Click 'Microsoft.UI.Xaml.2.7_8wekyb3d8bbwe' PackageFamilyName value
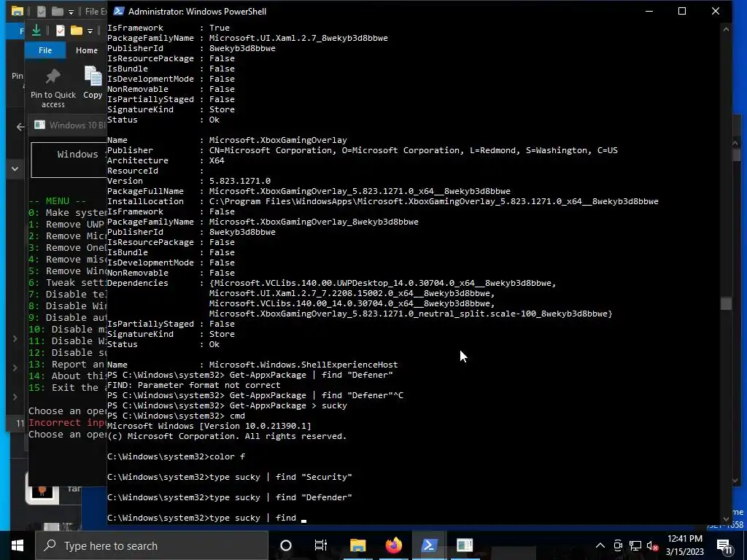The image size is (747, 560). pyautogui.click(x=298, y=38)
